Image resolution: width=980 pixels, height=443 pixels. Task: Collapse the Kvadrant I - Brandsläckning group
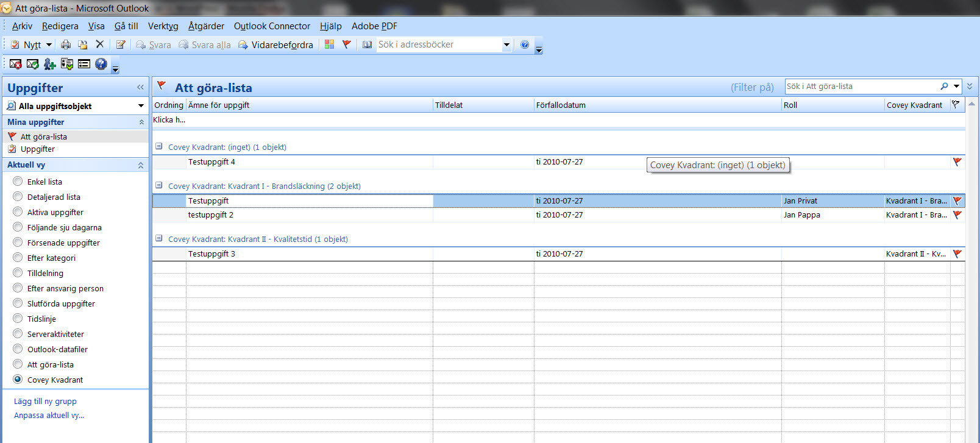coord(159,186)
